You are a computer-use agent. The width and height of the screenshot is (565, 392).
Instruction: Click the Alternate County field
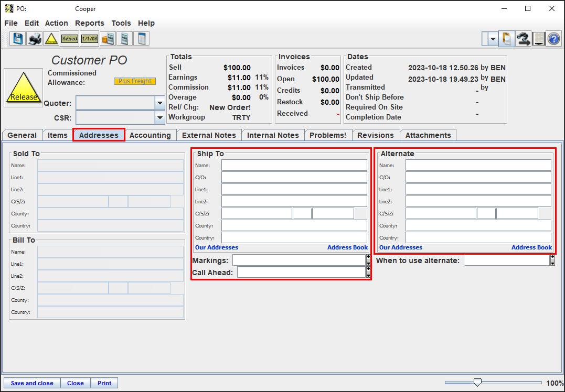coord(478,226)
